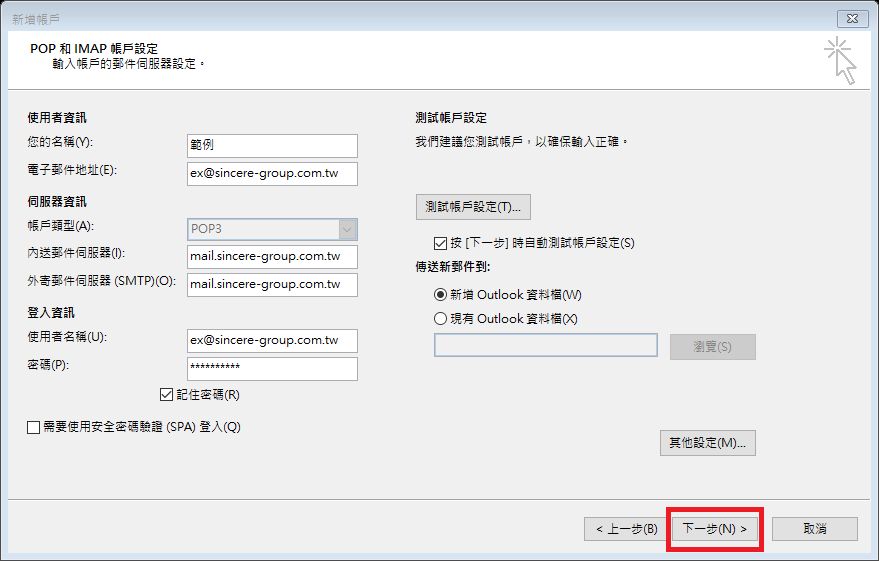Click the 測試帳戶設定 section heading
Image resolution: width=879 pixels, height=561 pixels.
point(451,118)
